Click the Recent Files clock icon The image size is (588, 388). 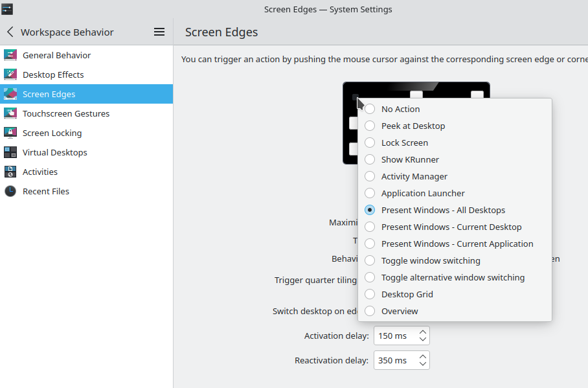pos(10,191)
